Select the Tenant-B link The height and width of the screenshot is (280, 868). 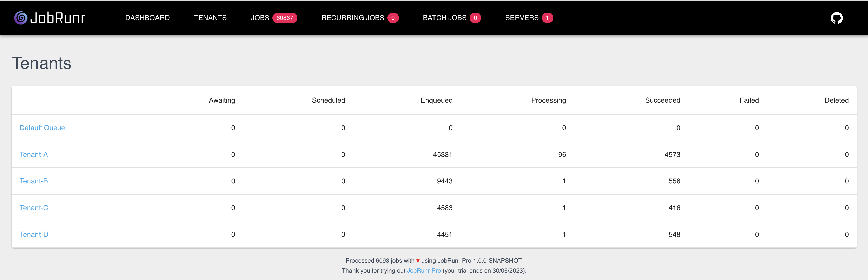[34, 181]
